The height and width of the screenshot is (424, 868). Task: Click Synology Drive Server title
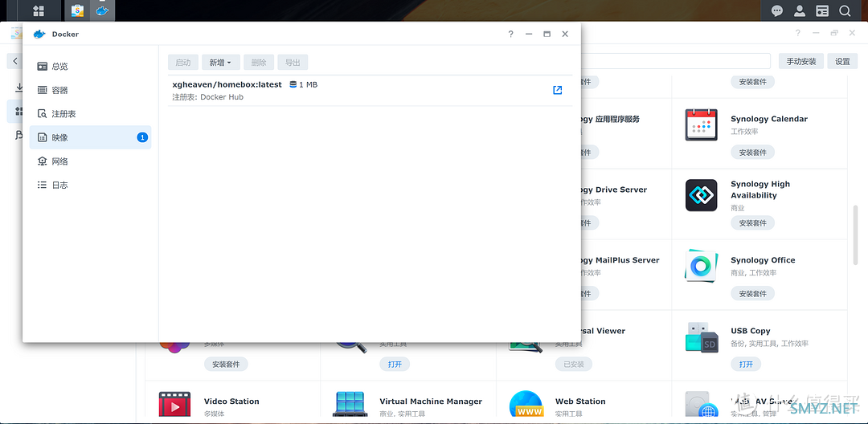[x=614, y=190]
